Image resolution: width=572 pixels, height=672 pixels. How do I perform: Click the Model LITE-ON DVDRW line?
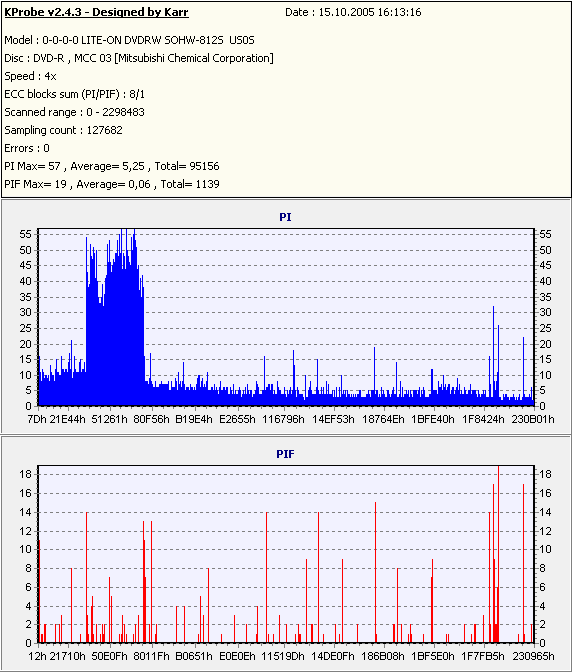tap(129, 40)
